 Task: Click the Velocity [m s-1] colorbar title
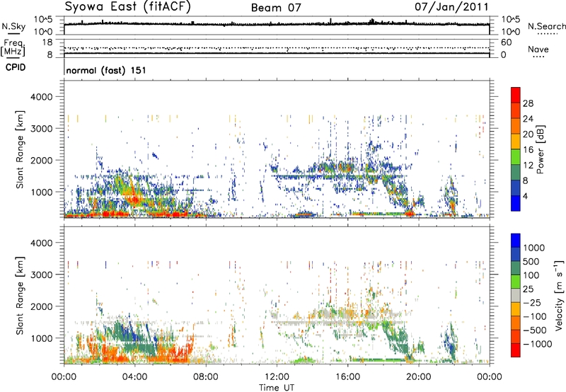[x=559, y=295]
